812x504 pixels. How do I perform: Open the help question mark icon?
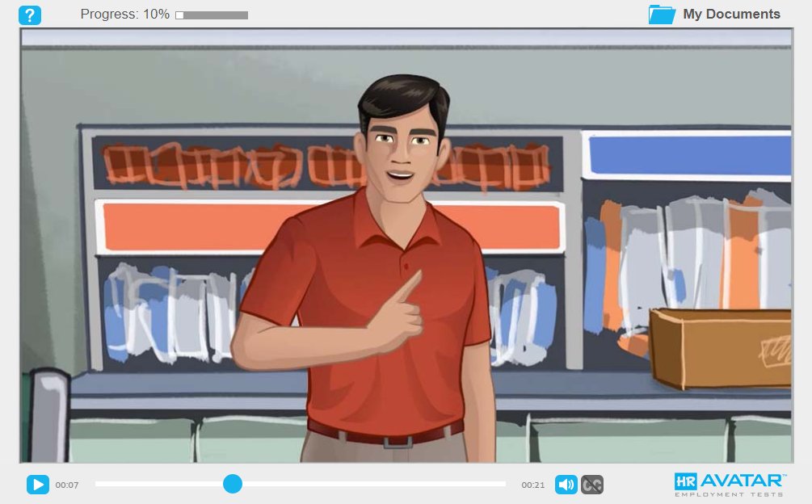[x=30, y=15]
